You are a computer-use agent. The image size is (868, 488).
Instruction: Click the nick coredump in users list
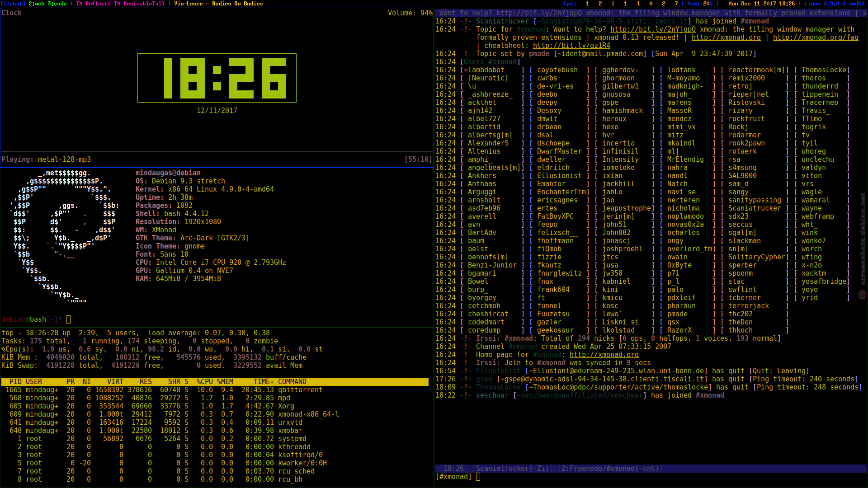[484, 330]
